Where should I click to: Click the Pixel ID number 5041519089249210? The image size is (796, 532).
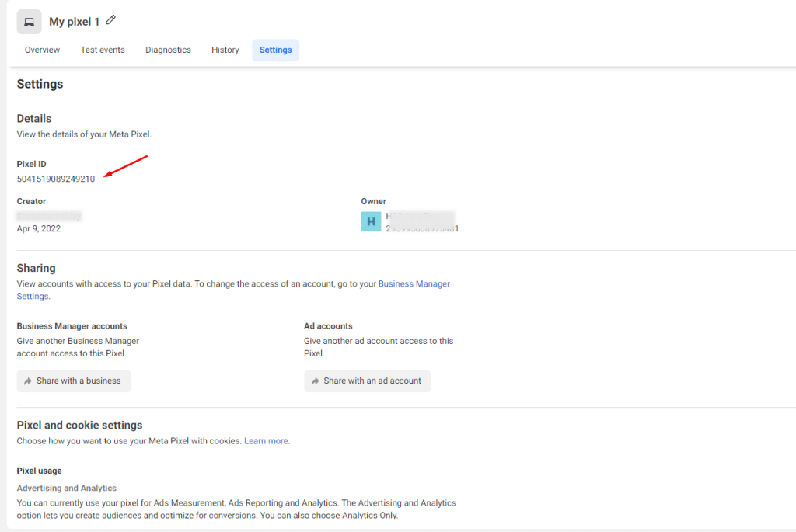click(56, 179)
